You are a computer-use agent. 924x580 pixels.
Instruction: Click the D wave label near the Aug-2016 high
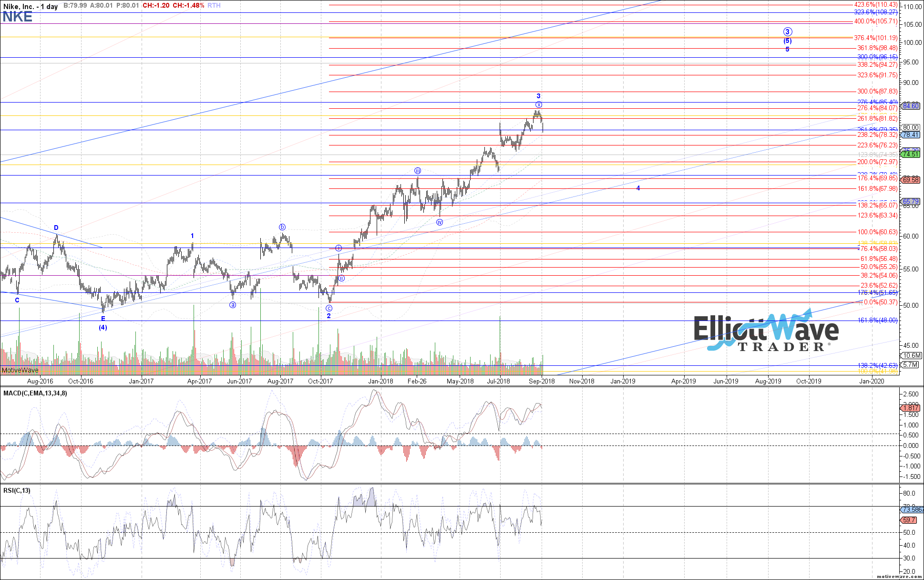[x=56, y=228]
